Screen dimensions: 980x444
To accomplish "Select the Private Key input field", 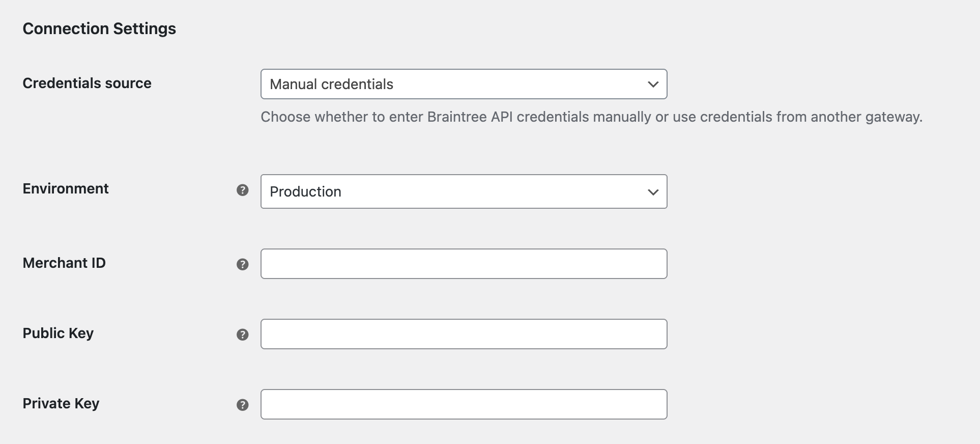I will click(x=464, y=404).
